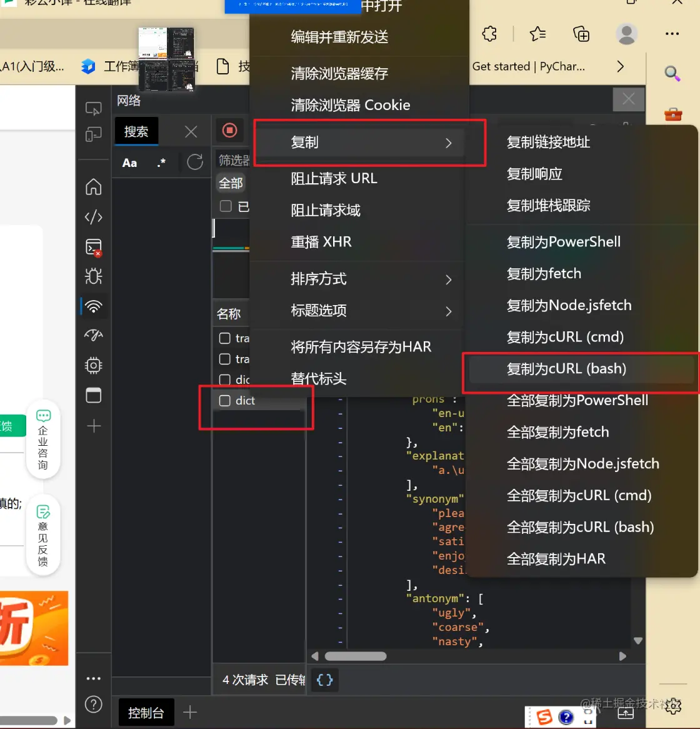
Task: Switch to the Performance gauge panel
Action: point(93,336)
